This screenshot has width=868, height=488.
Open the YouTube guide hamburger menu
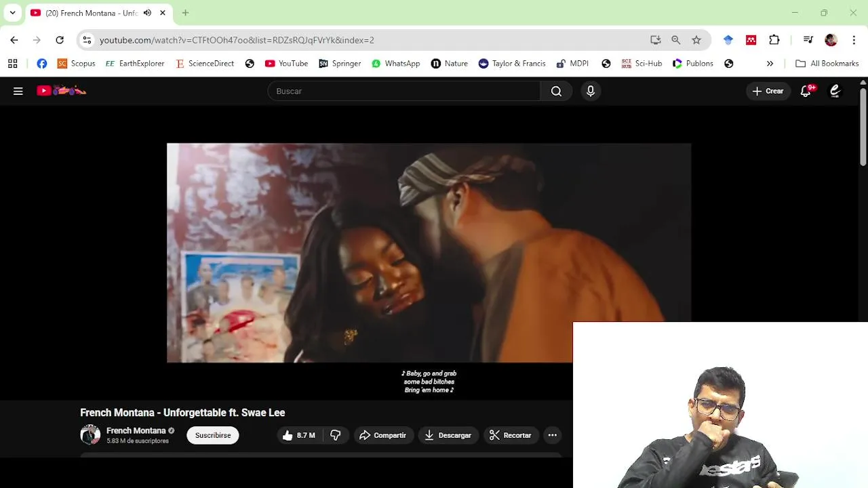pos(18,91)
